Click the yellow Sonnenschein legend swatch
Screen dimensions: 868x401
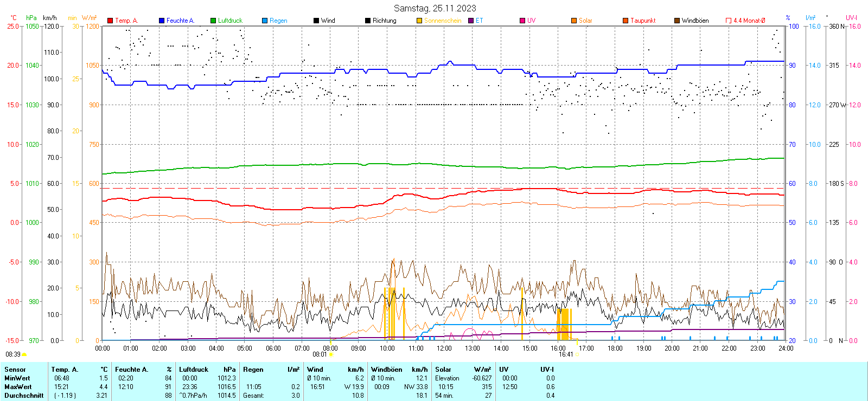(419, 21)
